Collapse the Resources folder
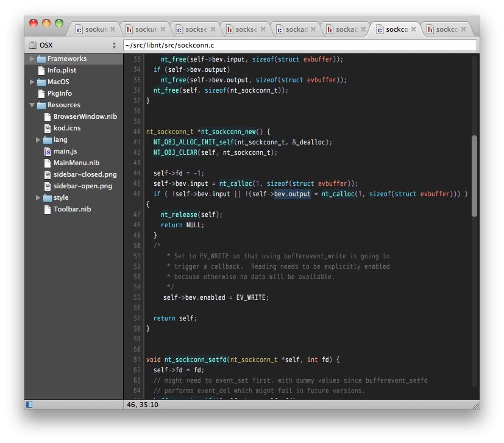This screenshot has height=443, width=504. click(x=32, y=105)
